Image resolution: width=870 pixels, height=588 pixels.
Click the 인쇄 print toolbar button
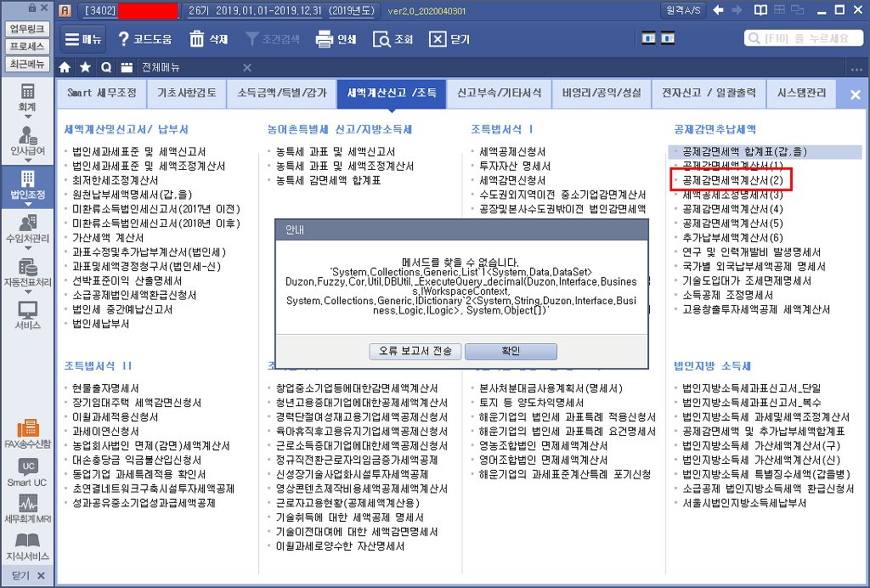point(336,39)
